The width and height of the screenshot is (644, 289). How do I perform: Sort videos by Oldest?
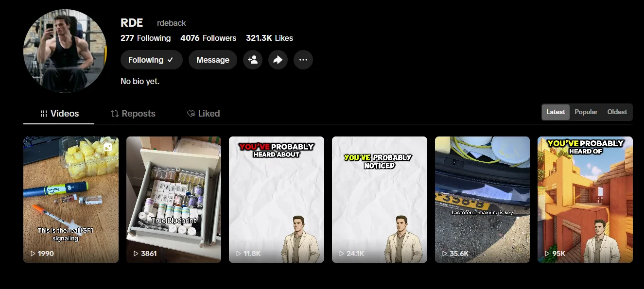[617, 112]
